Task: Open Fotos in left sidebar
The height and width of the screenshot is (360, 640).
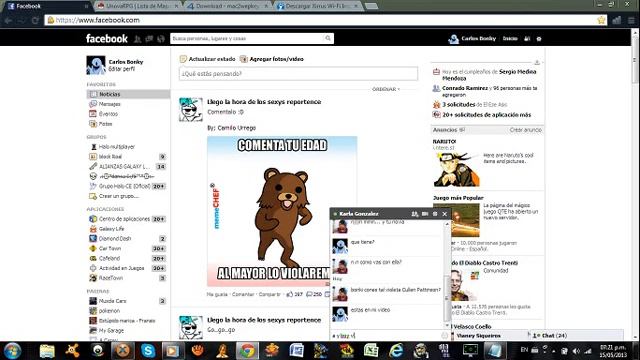Action: coord(105,124)
